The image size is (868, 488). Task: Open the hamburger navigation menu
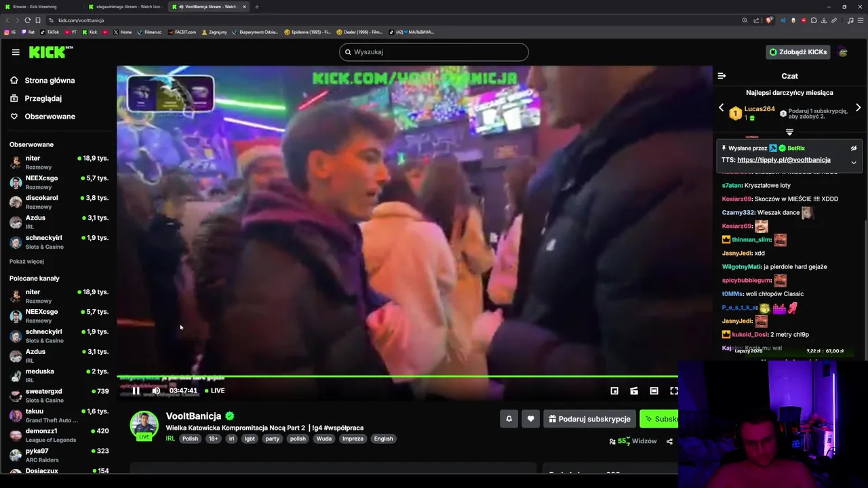click(x=16, y=52)
